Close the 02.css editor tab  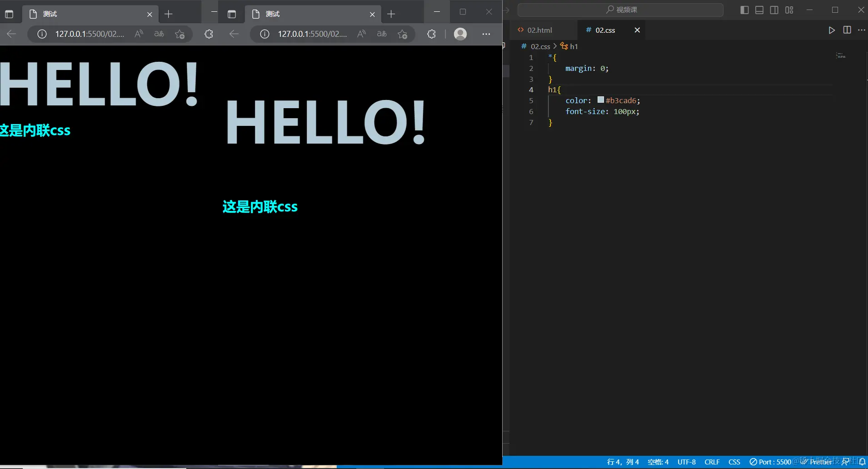coord(637,30)
